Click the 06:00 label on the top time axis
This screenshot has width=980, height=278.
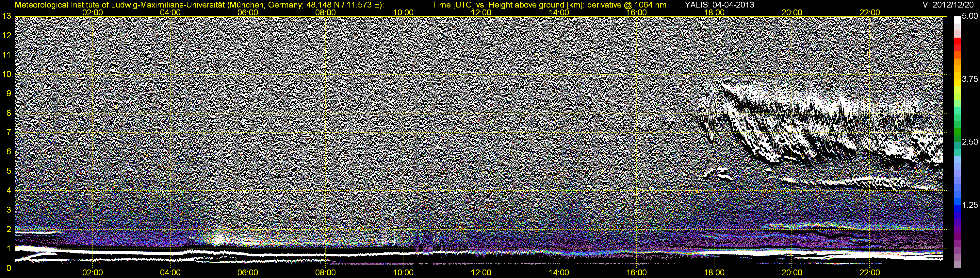pos(248,12)
